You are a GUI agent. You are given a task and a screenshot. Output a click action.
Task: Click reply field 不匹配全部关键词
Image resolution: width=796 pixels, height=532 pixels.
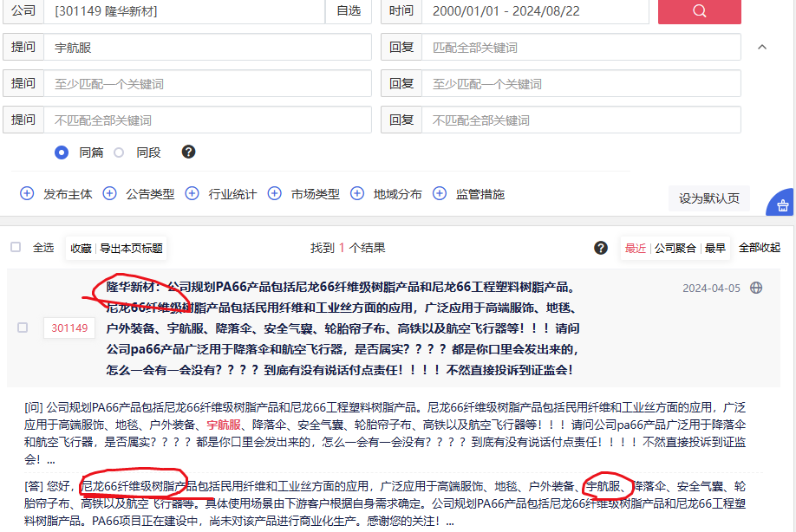click(x=581, y=120)
